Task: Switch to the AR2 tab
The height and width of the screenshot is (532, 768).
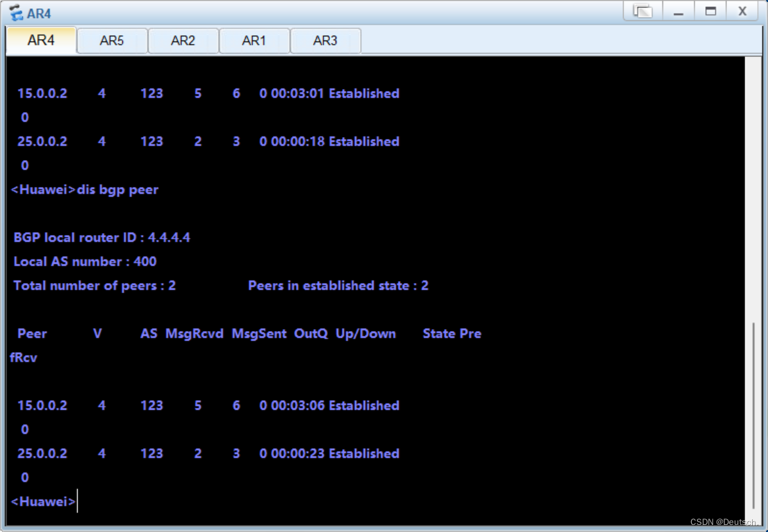Action: tap(183, 40)
